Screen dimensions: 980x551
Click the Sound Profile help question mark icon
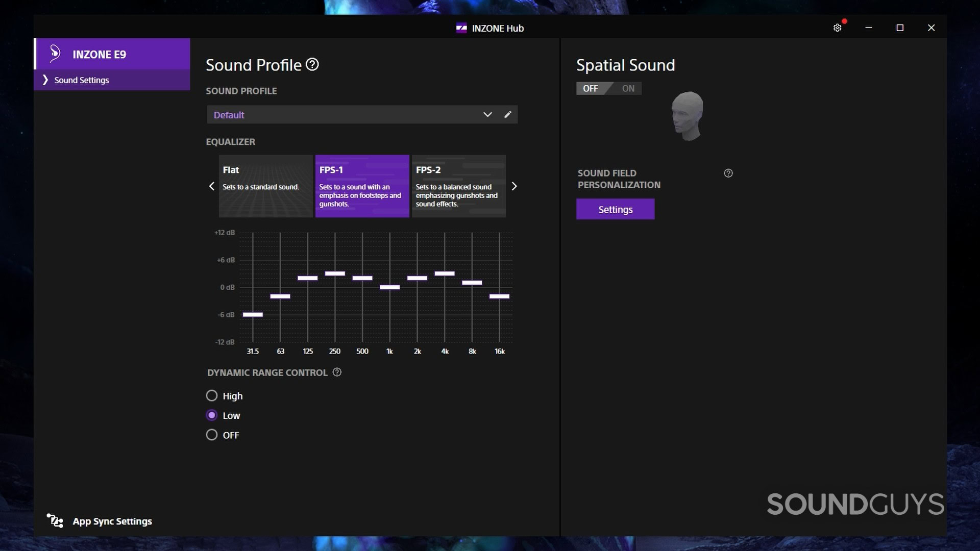point(312,65)
